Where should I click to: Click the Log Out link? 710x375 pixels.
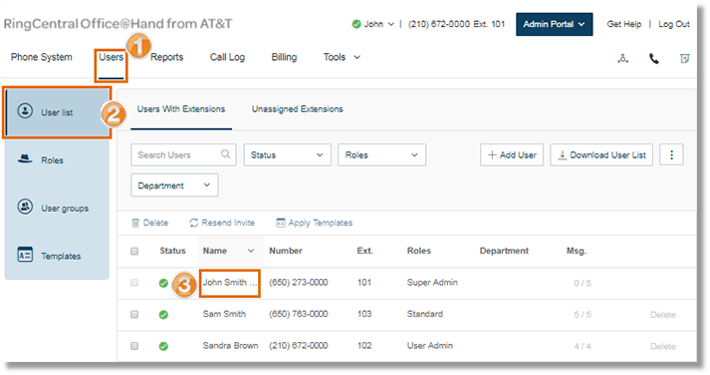pyautogui.click(x=674, y=24)
